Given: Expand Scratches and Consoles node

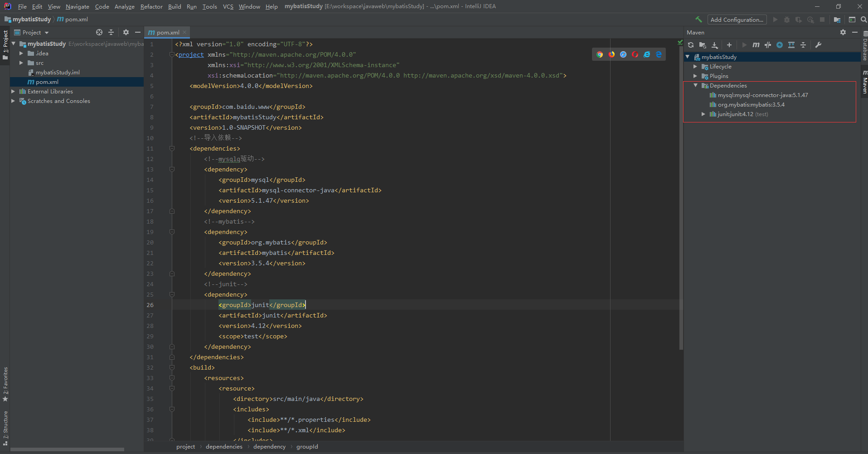Looking at the screenshot, I should pos(13,101).
